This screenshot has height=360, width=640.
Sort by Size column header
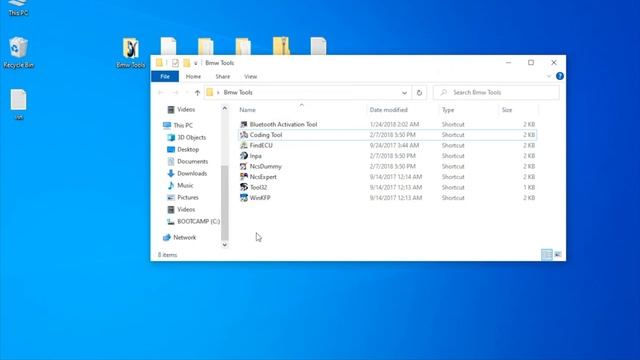click(518, 110)
